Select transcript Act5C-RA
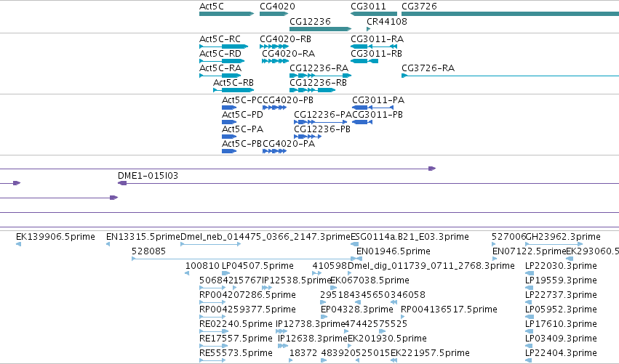Screen dimensions: 619x364 [x=220, y=76]
